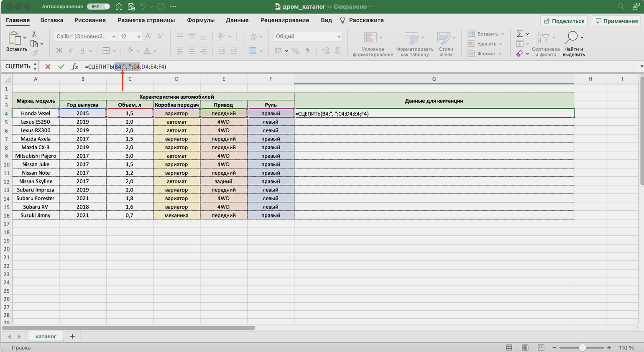Image resolution: width=644 pixels, height=352 pixels.
Task: Open the font name dropdown Calibri
Action: (x=85, y=36)
